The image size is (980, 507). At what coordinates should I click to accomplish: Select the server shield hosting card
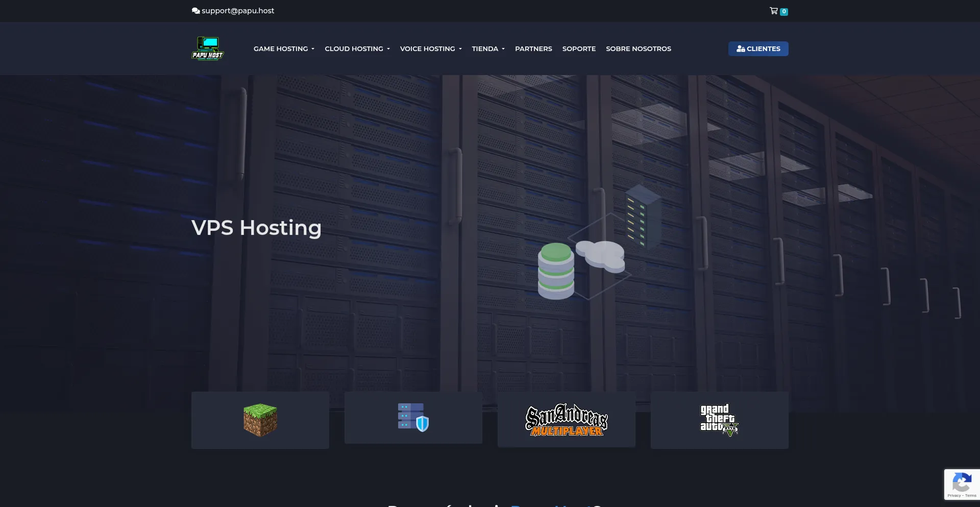(x=413, y=418)
